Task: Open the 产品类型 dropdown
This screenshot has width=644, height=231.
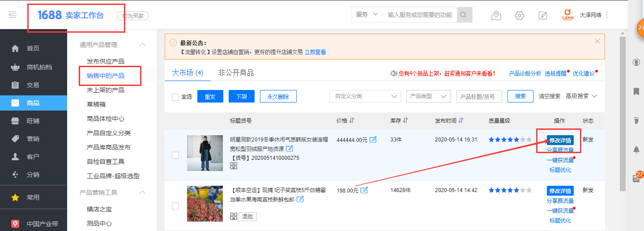Action: tap(428, 96)
